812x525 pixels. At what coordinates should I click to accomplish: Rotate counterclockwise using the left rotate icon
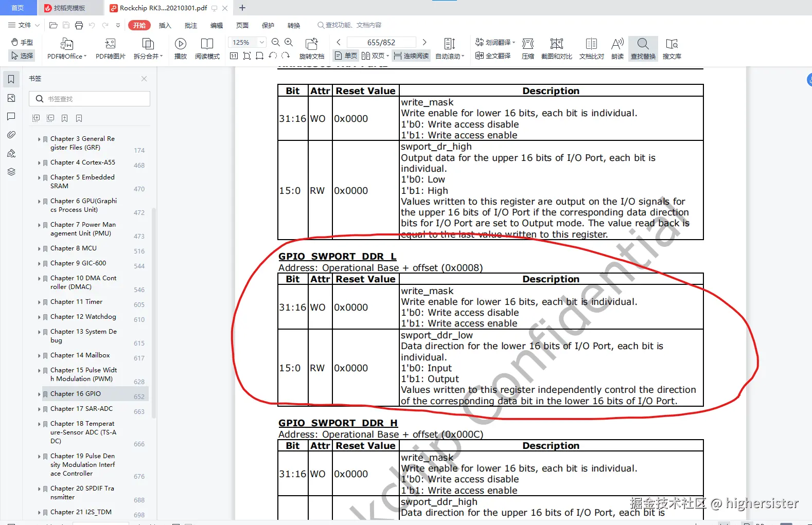(273, 56)
